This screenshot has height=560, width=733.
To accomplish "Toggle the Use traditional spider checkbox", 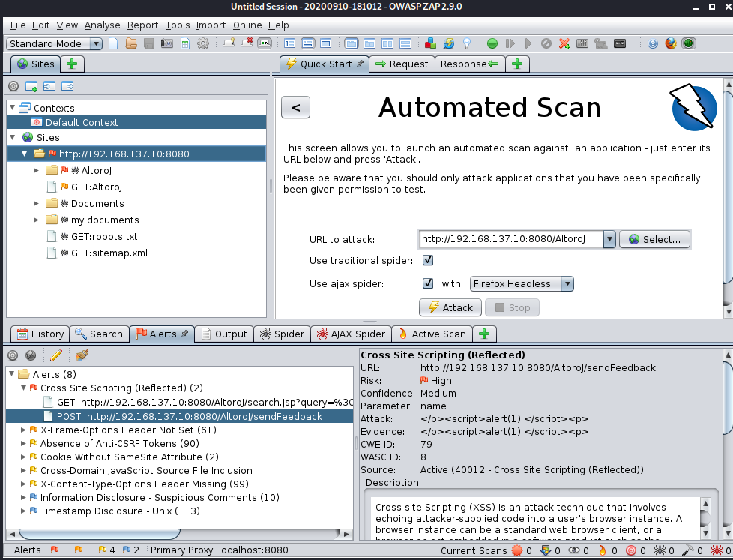I will 428,260.
